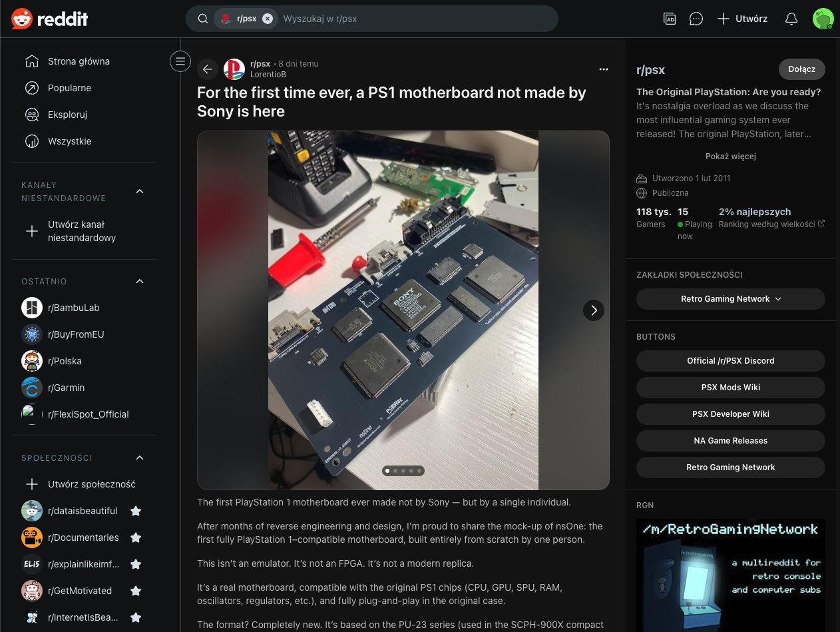
Task: Open the Official /r/PSX Discord link
Action: click(x=730, y=361)
